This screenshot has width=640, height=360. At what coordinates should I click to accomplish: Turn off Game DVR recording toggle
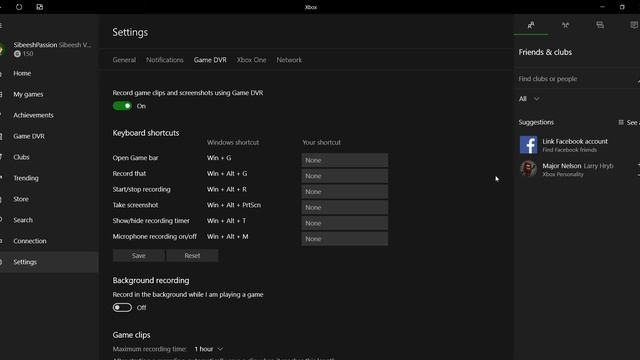coord(122,106)
